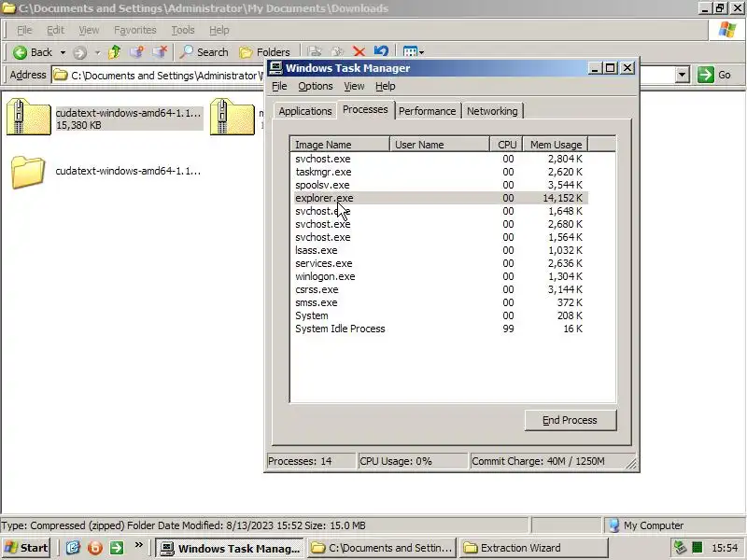Click blue Undo arrow icon

click(x=381, y=51)
